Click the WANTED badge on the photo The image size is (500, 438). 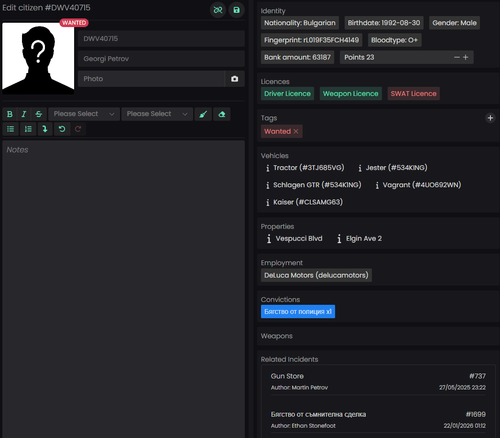(74, 23)
